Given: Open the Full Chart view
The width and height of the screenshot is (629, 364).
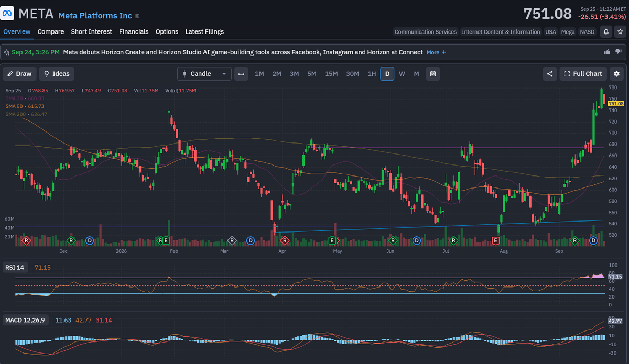Looking at the screenshot, I should point(583,74).
